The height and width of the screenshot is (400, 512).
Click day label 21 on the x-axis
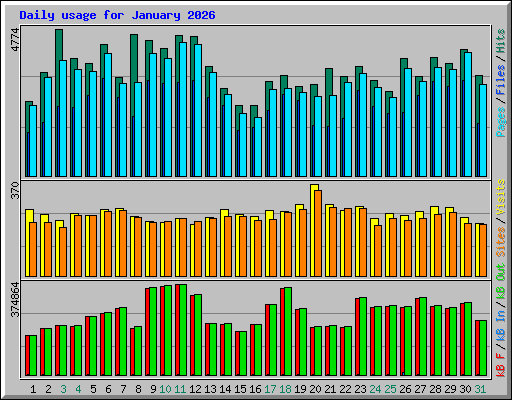click(330, 389)
